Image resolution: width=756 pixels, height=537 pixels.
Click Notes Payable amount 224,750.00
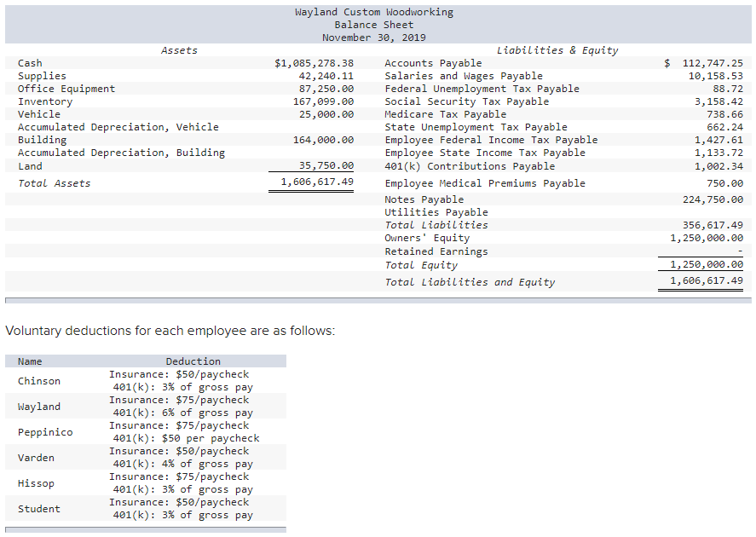coord(713,199)
